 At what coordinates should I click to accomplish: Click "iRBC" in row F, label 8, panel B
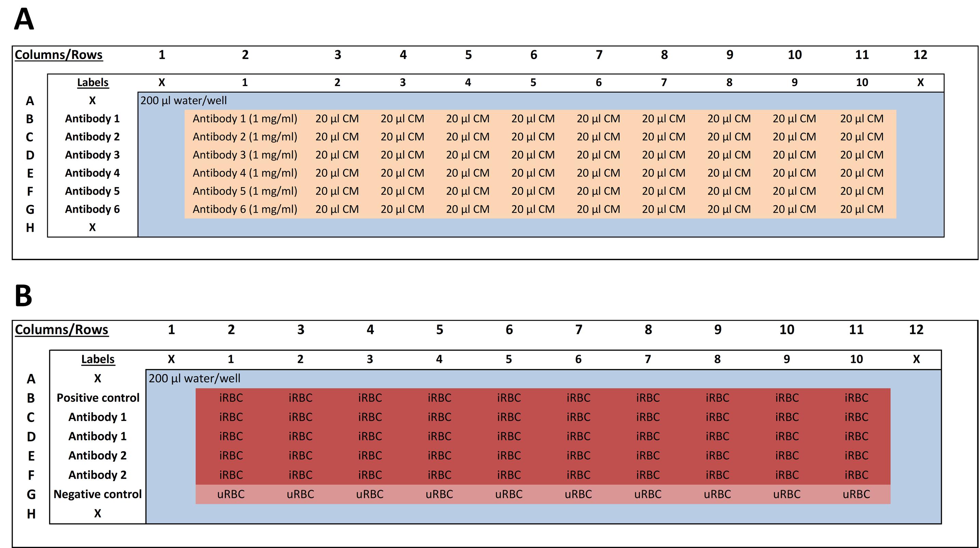[x=717, y=475]
